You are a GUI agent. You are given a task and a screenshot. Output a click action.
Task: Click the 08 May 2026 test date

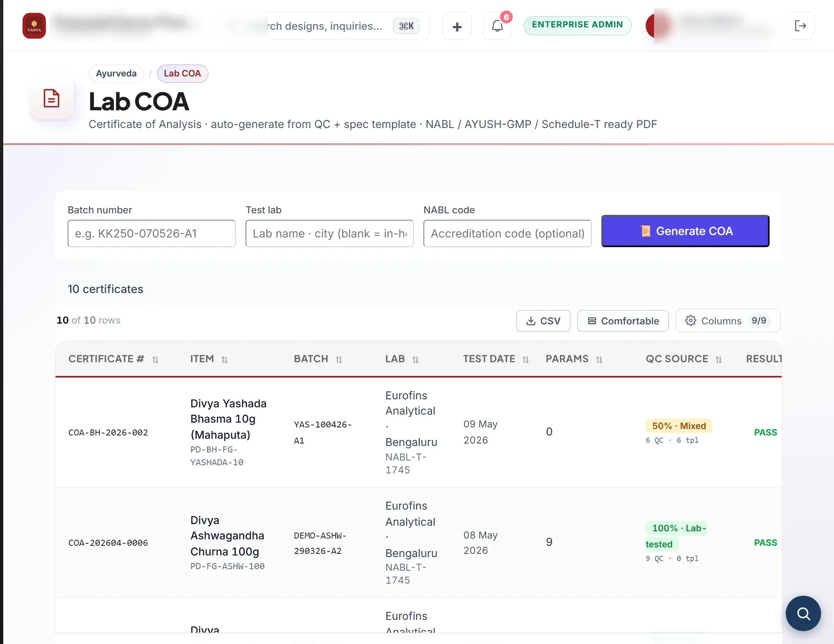click(480, 543)
